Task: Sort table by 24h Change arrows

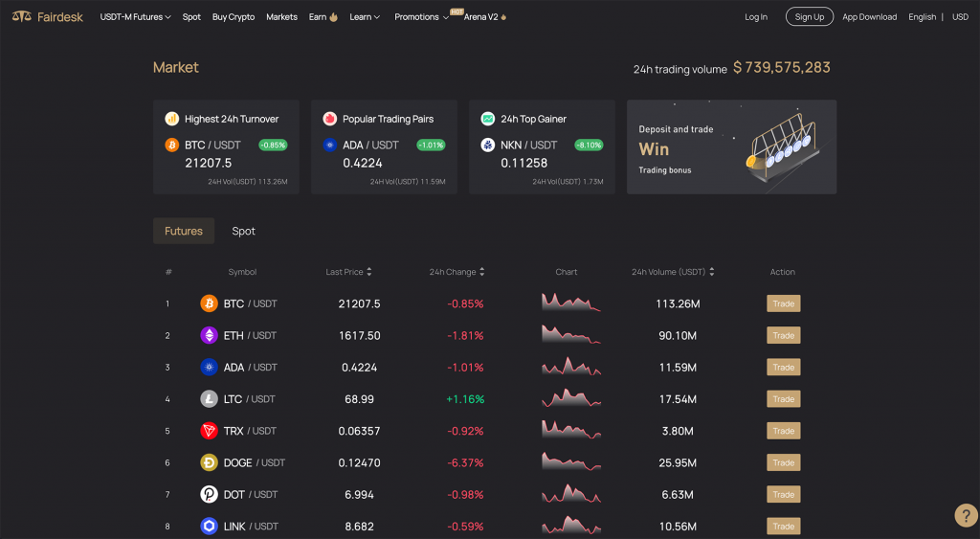Action: [482, 271]
